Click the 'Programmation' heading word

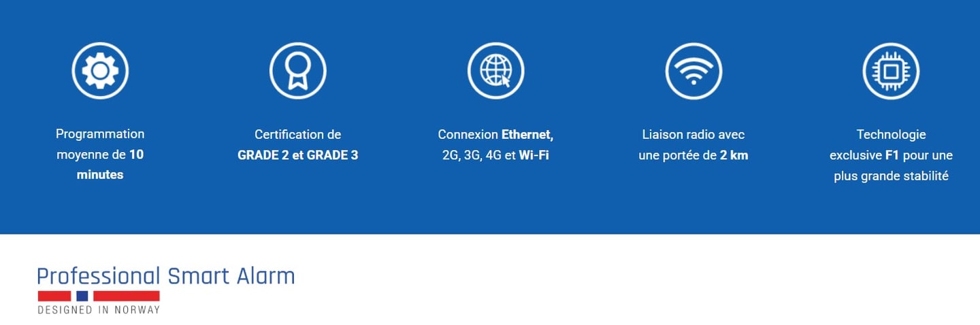coord(100,134)
